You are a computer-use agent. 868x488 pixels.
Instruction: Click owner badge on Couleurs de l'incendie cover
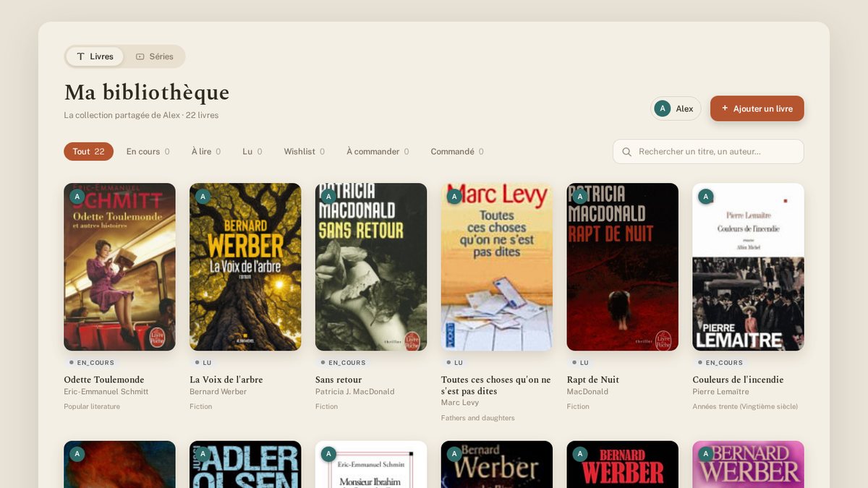pos(706,197)
